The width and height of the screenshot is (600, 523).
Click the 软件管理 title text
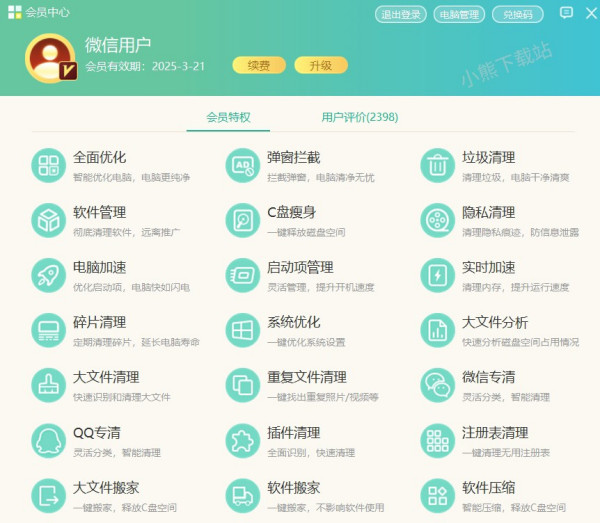[x=99, y=212]
